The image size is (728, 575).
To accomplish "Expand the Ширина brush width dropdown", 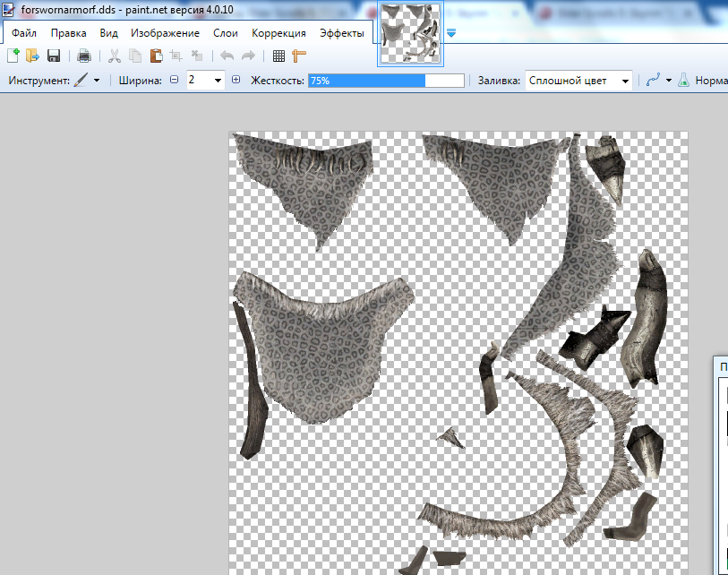I will 218,81.
